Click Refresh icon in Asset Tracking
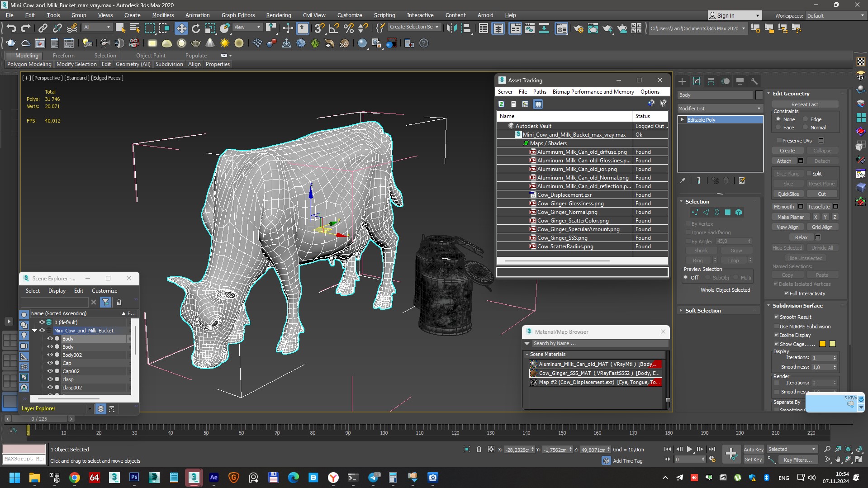Viewport: 868px width, 488px height. [x=501, y=104]
